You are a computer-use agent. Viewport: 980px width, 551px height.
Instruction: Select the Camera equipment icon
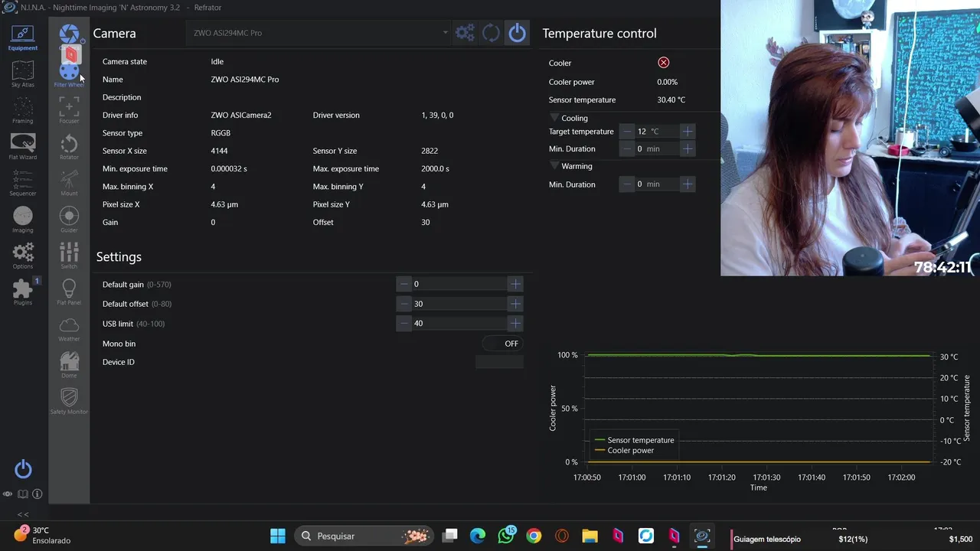point(69,35)
